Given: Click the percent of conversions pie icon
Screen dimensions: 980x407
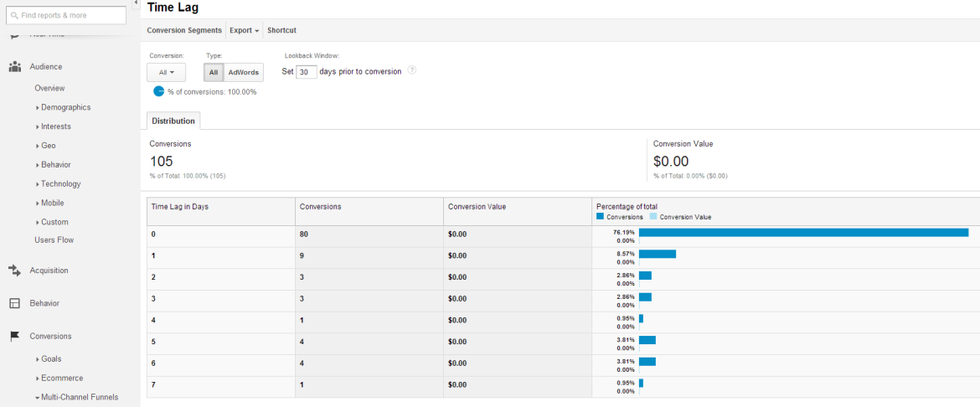Looking at the screenshot, I should (x=159, y=91).
